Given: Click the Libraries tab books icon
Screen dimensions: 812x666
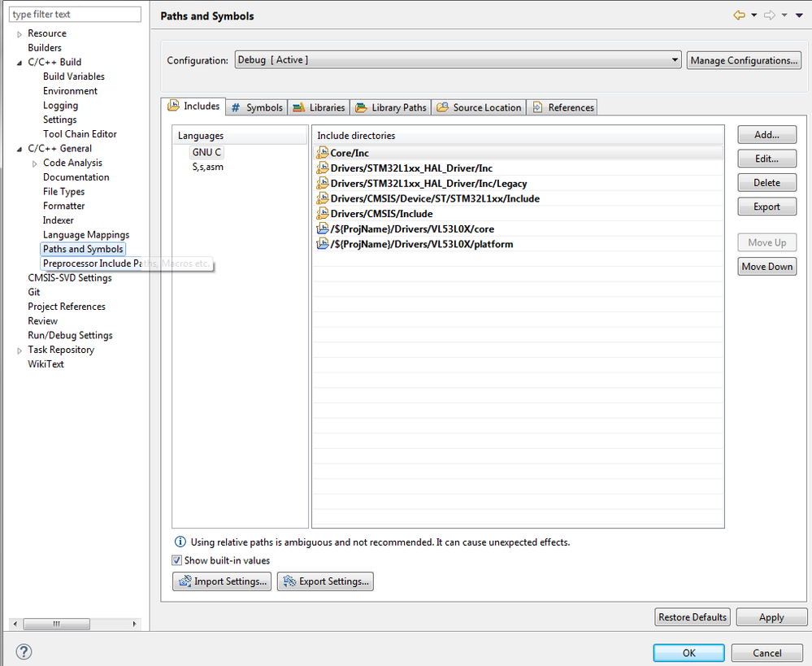Looking at the screenshot, I should 299,108.
